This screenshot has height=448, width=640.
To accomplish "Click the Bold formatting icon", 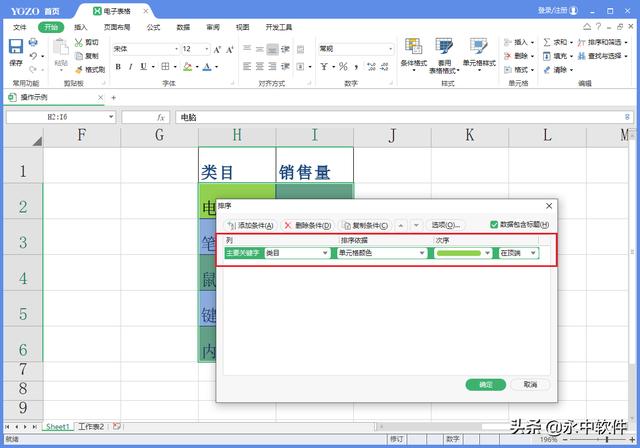I will pos(117,67).
